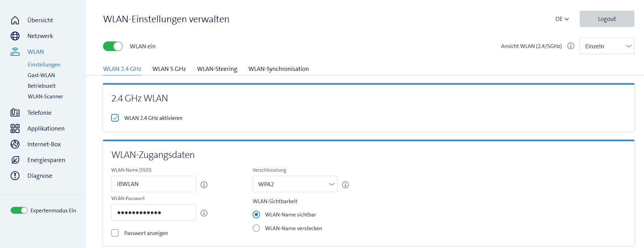Go to Telefonie page link

click(x=39, y=113)
